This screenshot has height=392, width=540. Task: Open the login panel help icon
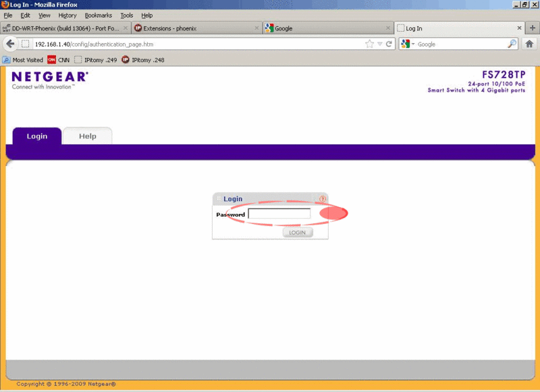point(323,199)
